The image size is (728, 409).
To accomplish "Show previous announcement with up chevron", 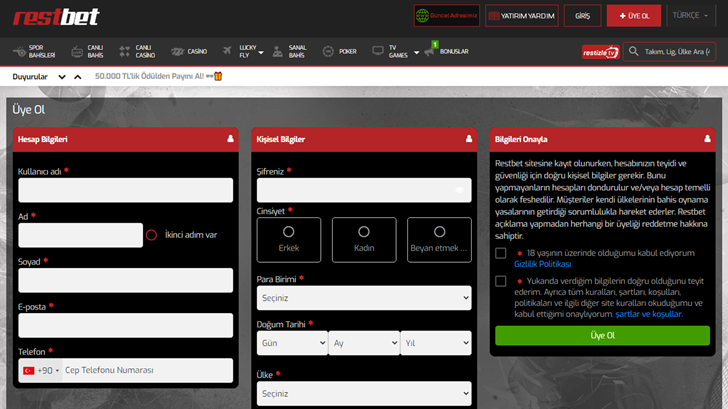I will pos(78,77).
